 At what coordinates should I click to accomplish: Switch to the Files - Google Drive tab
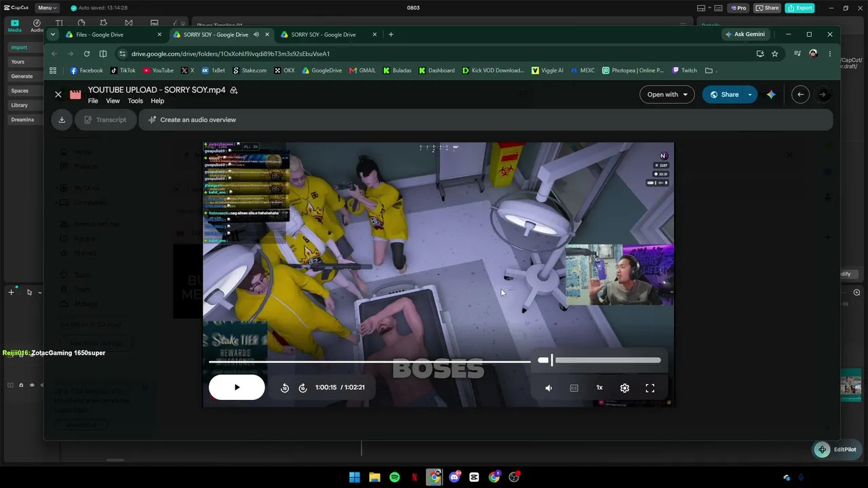point(108,35)
